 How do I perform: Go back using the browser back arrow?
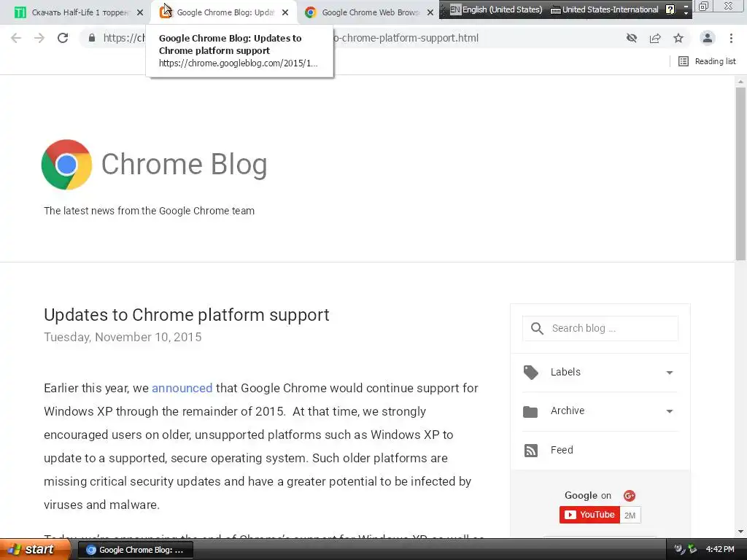[16, 38]
